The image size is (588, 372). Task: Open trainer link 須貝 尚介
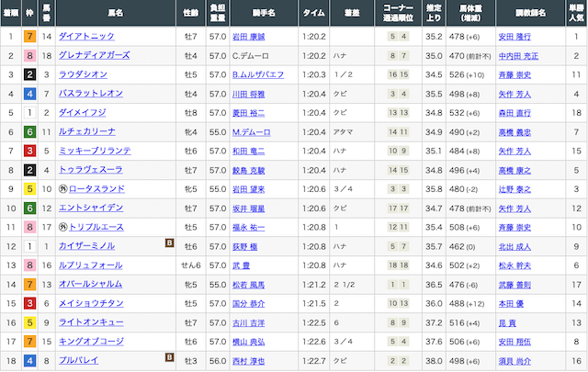tap(514, 361)
